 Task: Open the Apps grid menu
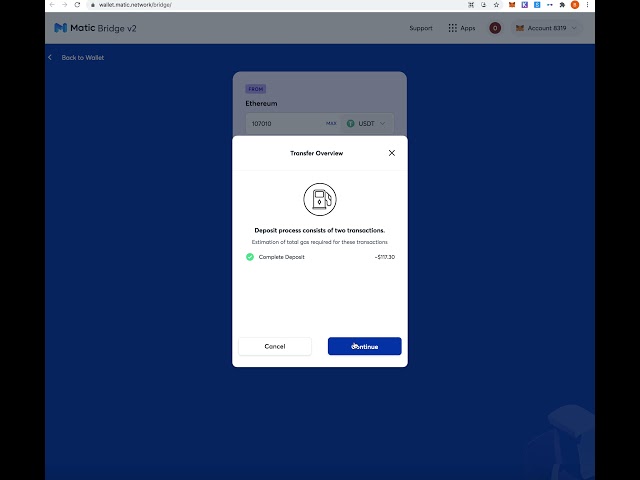click(x=462, y=28)
